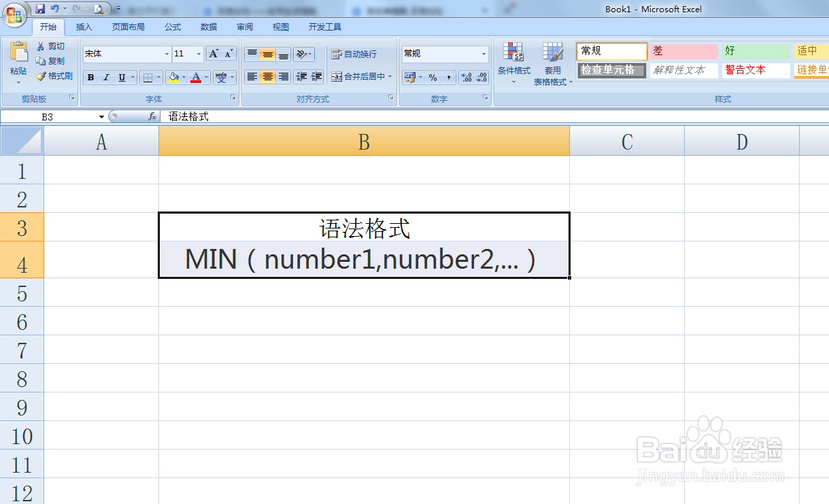This screenshot has height=504, width=829.
Task: Decrease font size with the small A
Action: [229, 54]
